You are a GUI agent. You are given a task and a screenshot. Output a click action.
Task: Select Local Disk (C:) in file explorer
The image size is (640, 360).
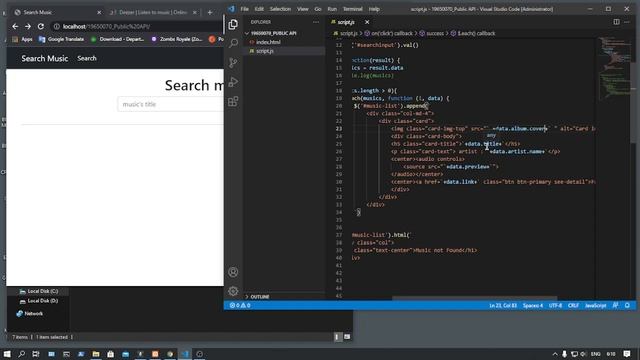(38, 291)
